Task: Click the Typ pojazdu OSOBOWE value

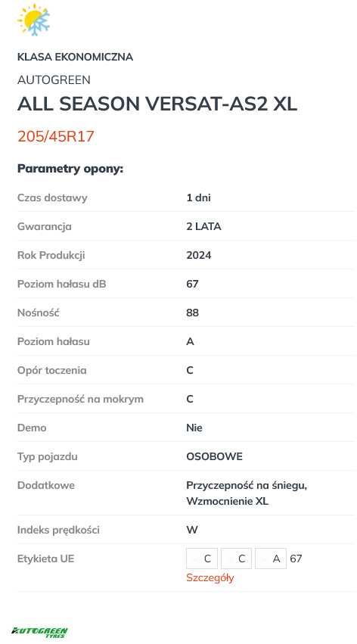Action: (x=214, y=456)
